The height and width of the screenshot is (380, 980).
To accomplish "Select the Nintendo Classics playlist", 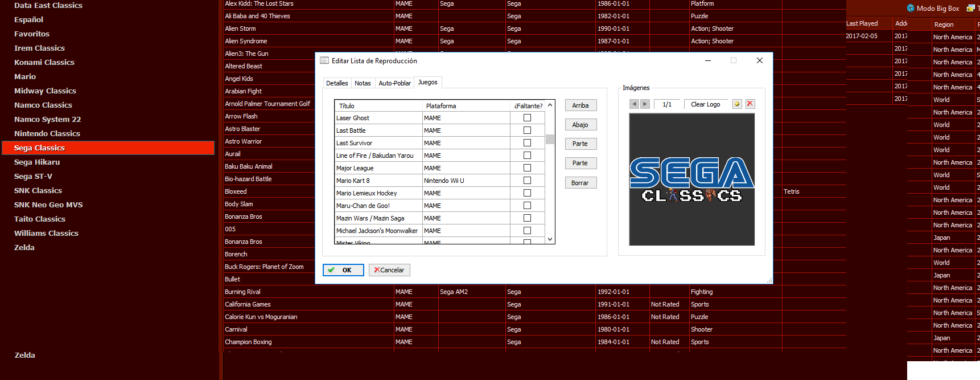I will 47,134.
